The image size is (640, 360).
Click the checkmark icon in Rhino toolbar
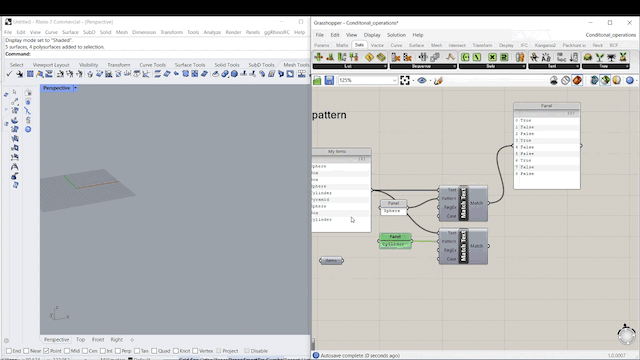(9, 74)
